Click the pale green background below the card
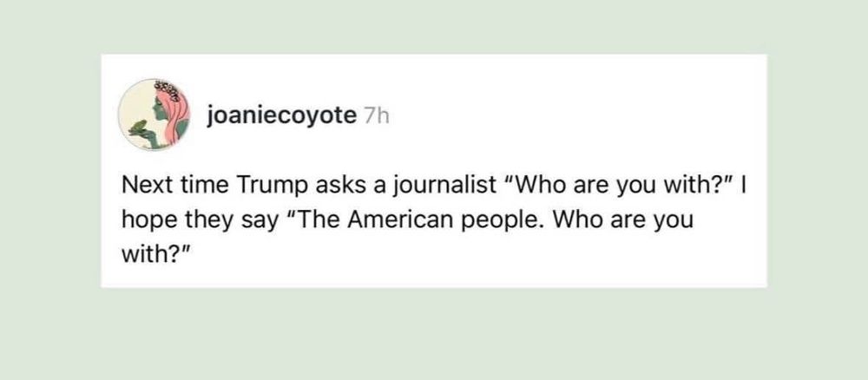This screenshot has width=868, height=380. pos(433,333)
